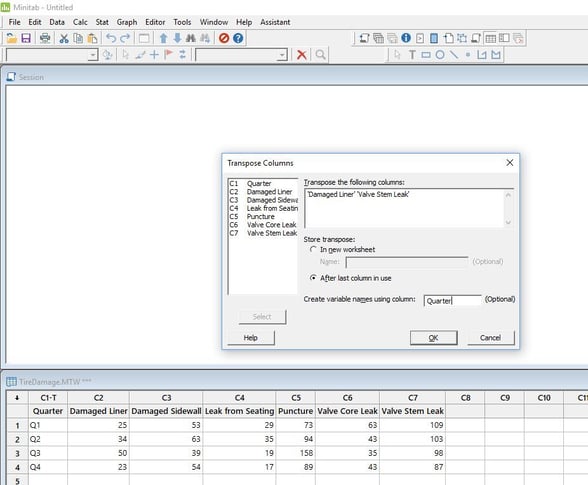Click the Paste clipboard icon
The height and width of the screenshot is (485, 588).
click(92, 38)
